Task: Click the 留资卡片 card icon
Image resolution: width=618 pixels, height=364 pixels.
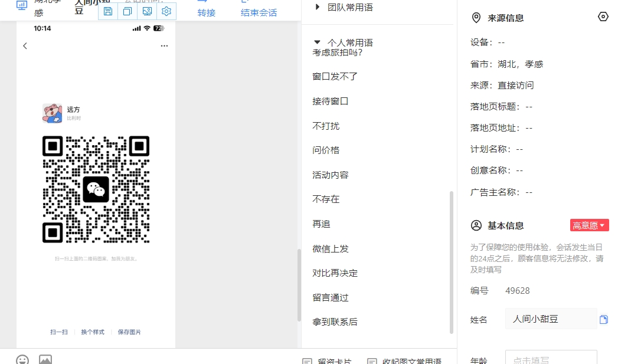Action: tap(307, 361)
